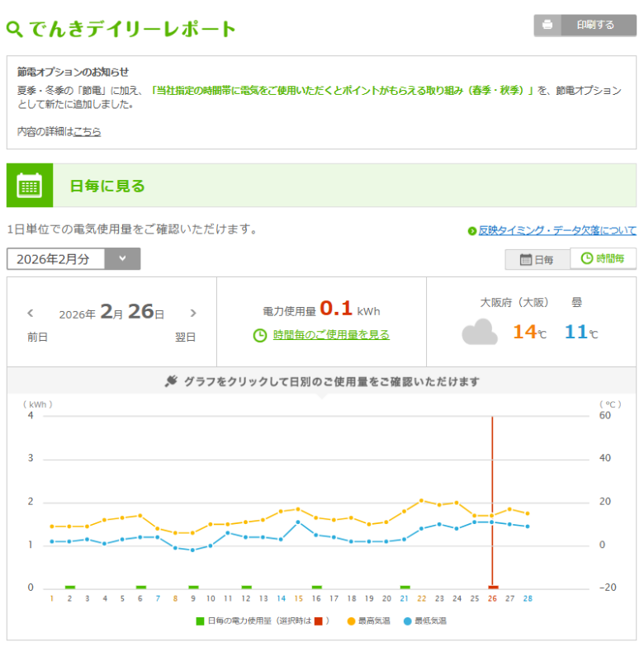Switch to the 時間毎 hourly tab
Image resolution: width=644 pixels, height=647 pixels.
coord(603,258)
